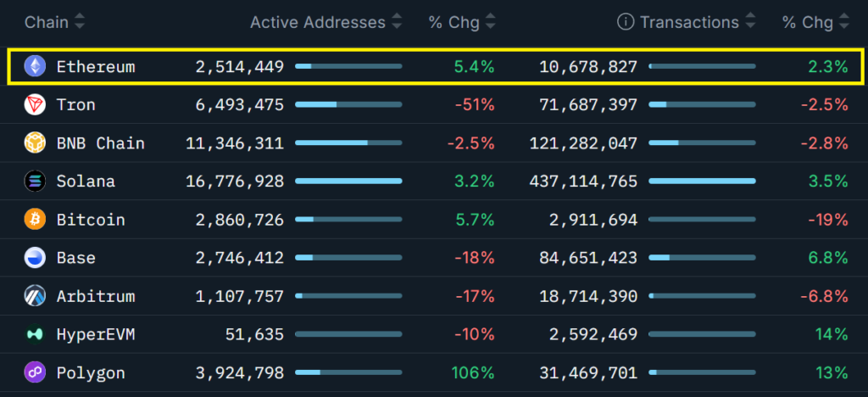
Task: Click the Base logo icon
Action: click(35, 258)
